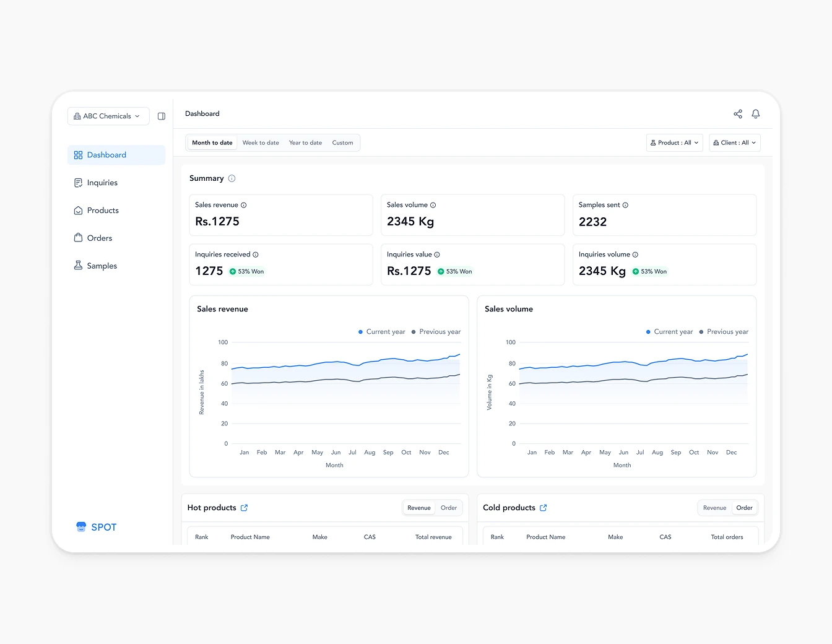Click the info icon next to Summary
This screenshot has height=644, width=832.
pos(232,178)
